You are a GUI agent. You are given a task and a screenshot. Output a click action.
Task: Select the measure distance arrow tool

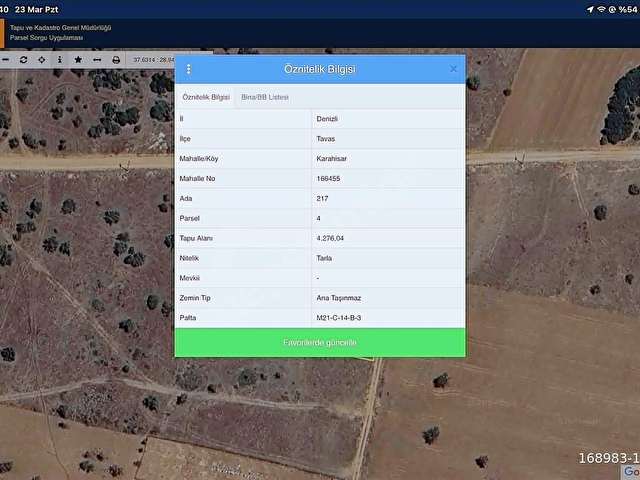pos(97,60)
